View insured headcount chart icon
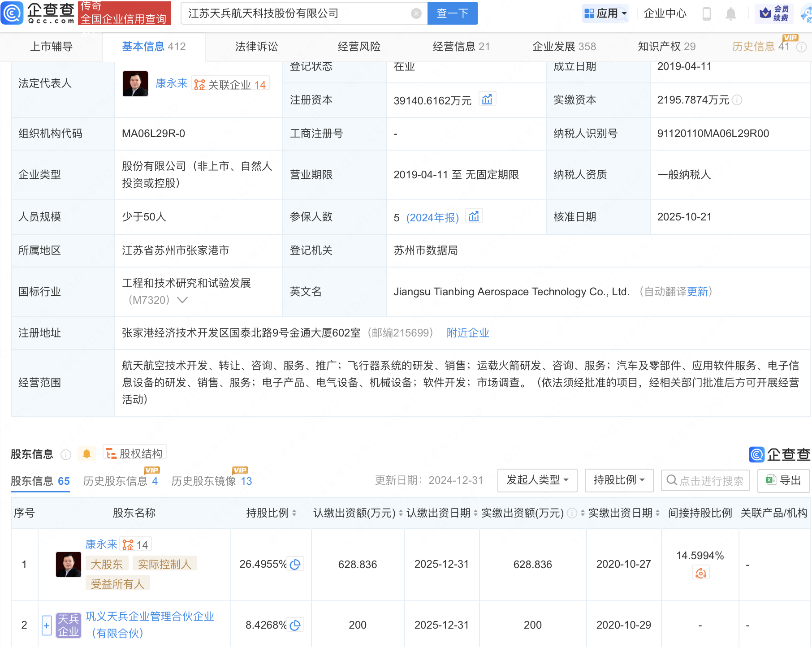The width and height of the screenshot is (812, 647). click(474, 217)
